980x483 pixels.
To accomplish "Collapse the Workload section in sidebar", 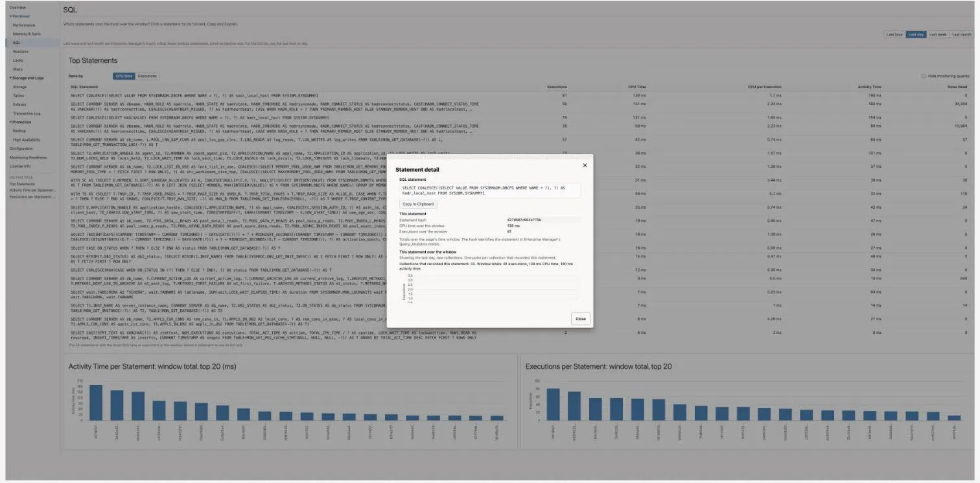I will (20, 16).
